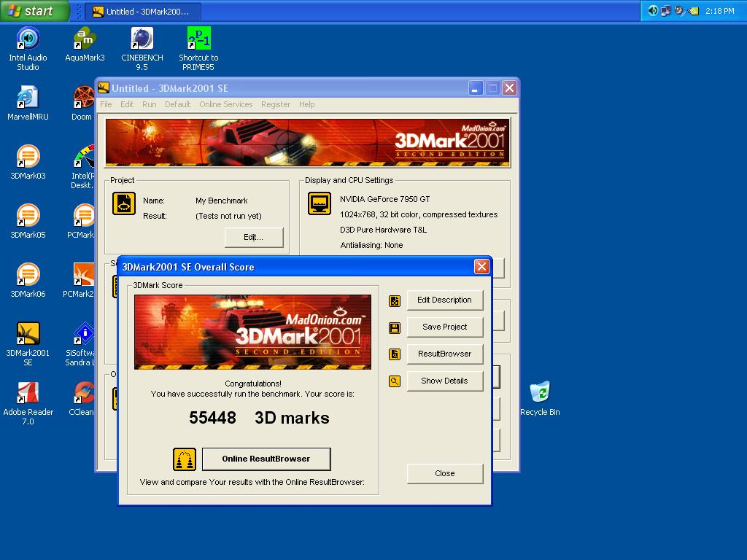Select the Untitled - 3DMark2001 taskbar button
The height and width of the screenshot is (560, 747).
click(x=143, y=12)
